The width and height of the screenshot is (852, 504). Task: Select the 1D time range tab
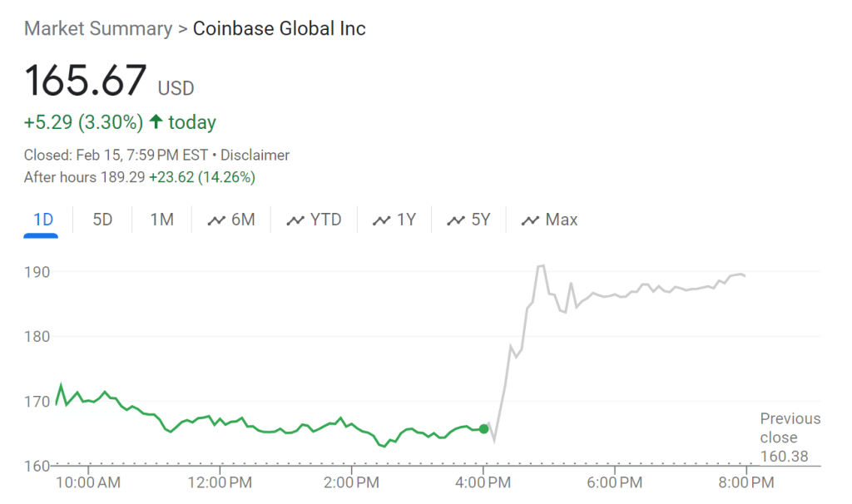coord(42,220)
